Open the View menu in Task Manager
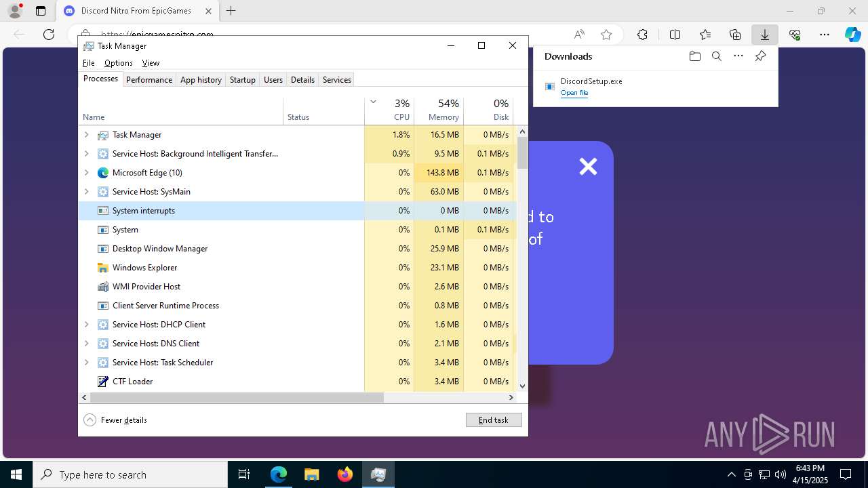The height and width of the screenshot is (488, 868). tap(151, 63)
